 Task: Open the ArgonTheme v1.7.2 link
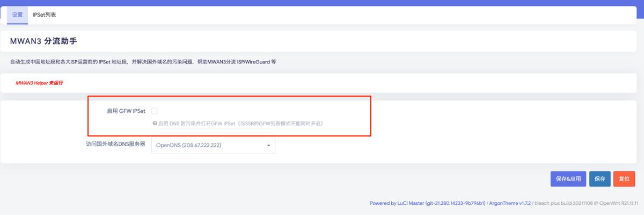click(510, 203)
